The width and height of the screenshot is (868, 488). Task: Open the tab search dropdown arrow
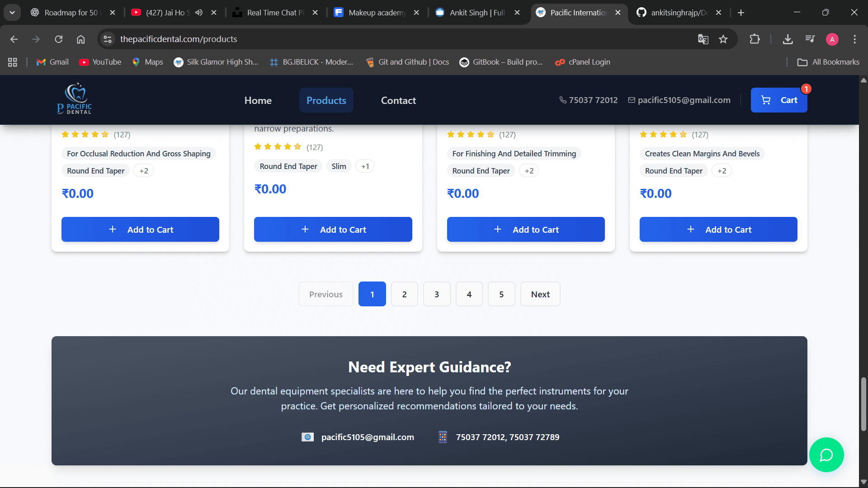[x=12, y=13]
